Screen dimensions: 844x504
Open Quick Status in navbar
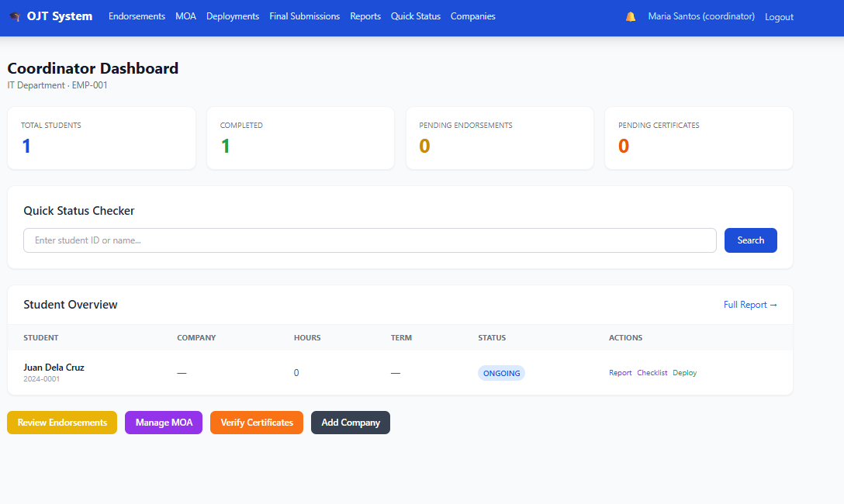point(416,16)
